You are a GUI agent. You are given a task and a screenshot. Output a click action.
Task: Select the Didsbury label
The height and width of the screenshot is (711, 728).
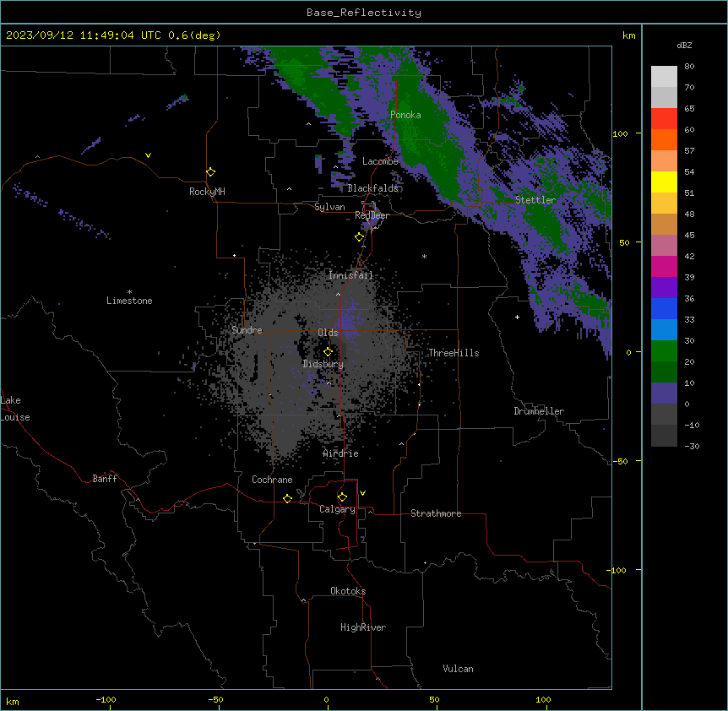[x=323, y=364]
